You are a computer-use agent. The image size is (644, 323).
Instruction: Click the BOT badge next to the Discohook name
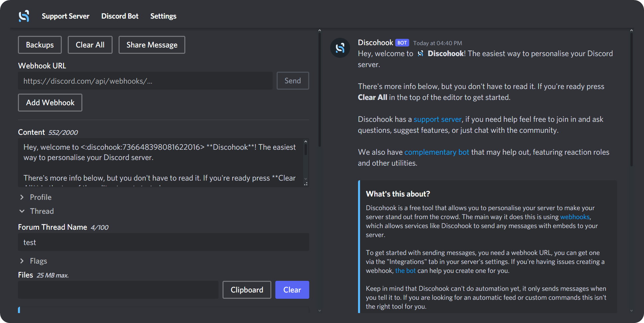click(x=402, y=42)
